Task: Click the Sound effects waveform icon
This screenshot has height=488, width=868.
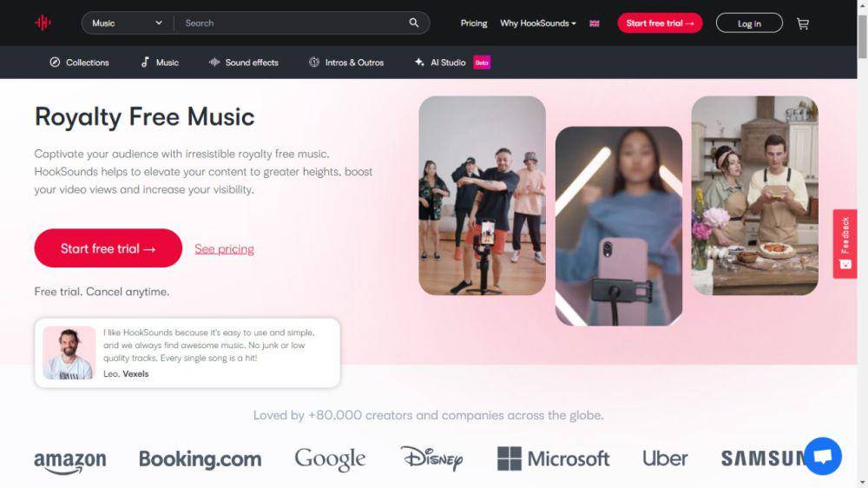Action: [214, 62]
